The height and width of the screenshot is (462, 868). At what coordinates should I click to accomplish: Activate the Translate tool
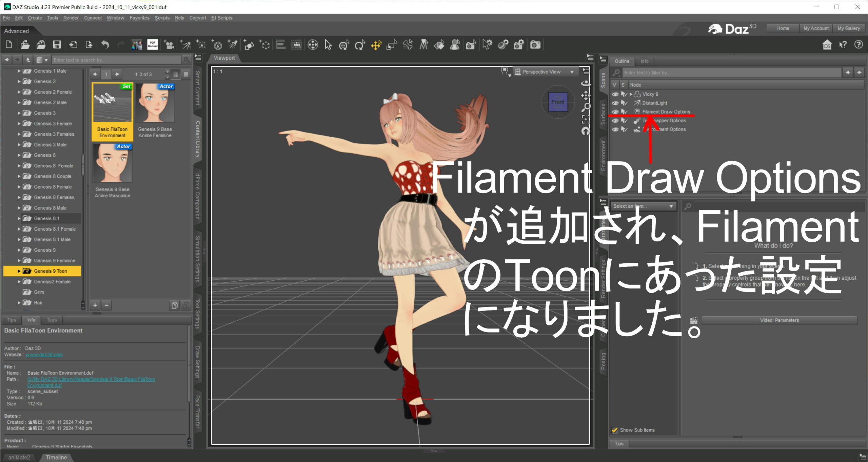[376, 45]
